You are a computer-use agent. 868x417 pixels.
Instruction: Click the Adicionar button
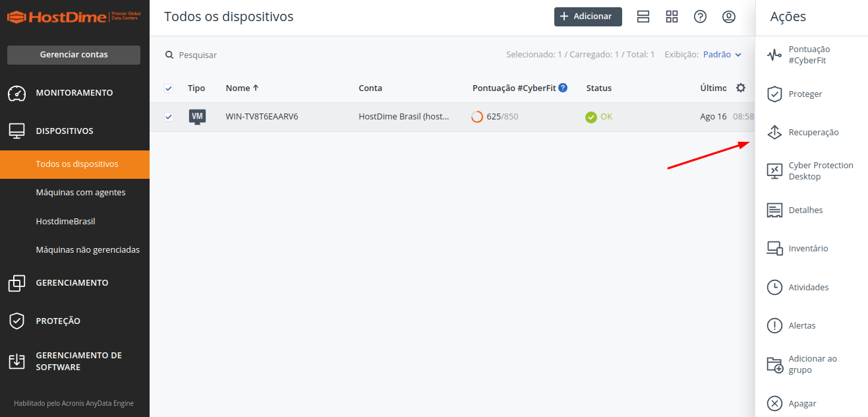point(588,16)
